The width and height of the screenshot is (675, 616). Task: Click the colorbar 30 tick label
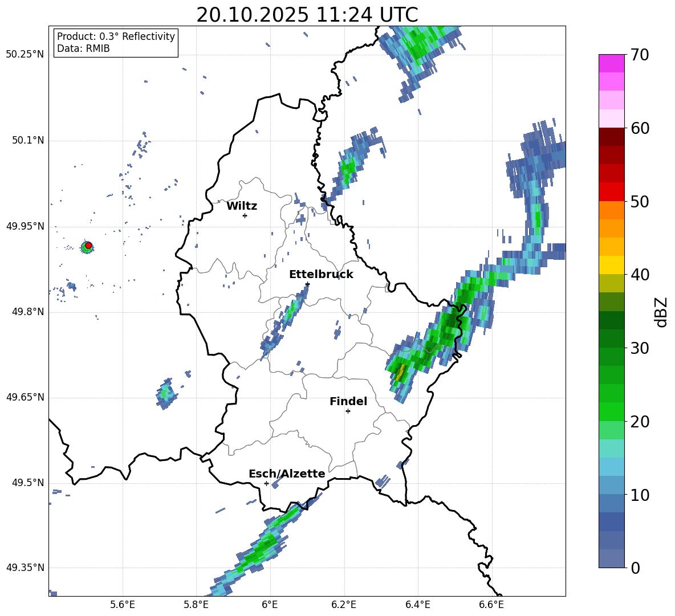pyautogui.click(x=640, y=348)
